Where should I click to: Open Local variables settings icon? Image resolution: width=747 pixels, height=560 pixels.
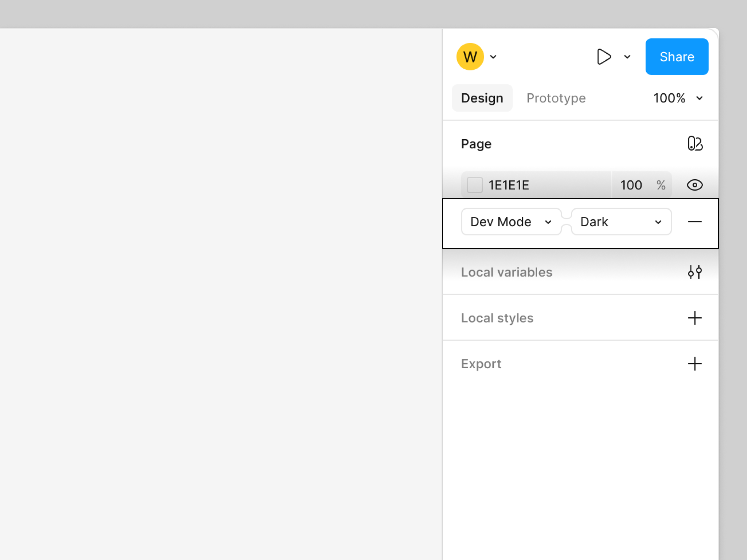coord(694,272)
